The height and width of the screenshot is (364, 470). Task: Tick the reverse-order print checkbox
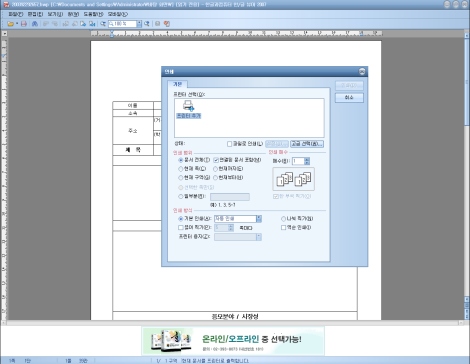(283, 228)
